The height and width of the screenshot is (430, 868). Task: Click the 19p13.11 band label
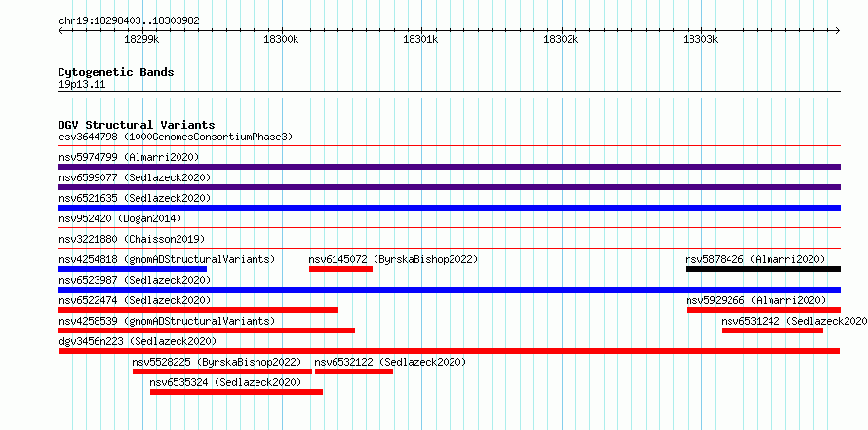82,85
